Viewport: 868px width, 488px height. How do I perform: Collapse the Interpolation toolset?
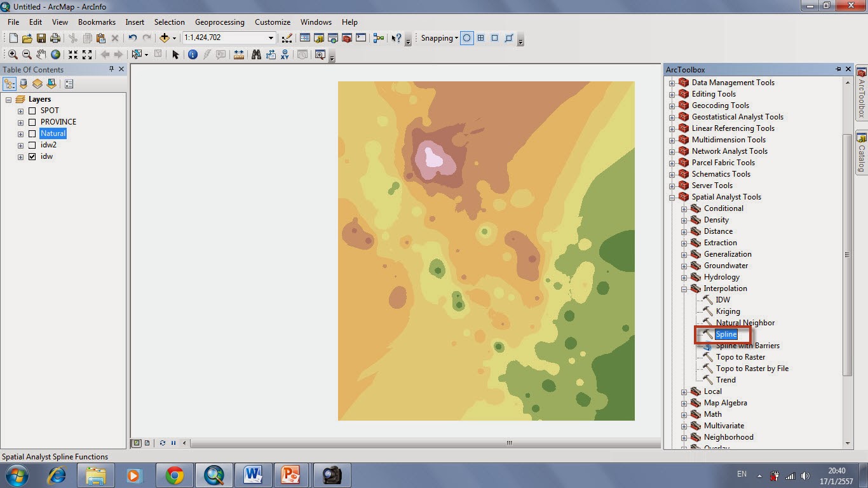[x=684, y=288]
